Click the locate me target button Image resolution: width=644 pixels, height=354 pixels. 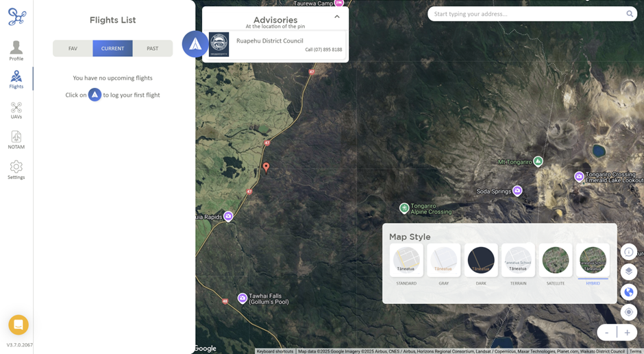click(x=628, y=312)
